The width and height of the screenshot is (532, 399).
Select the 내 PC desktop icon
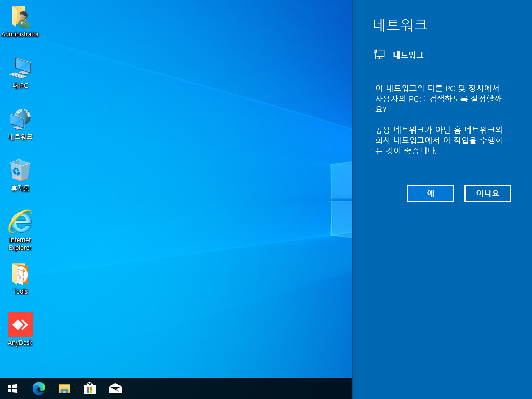point(20,73)
